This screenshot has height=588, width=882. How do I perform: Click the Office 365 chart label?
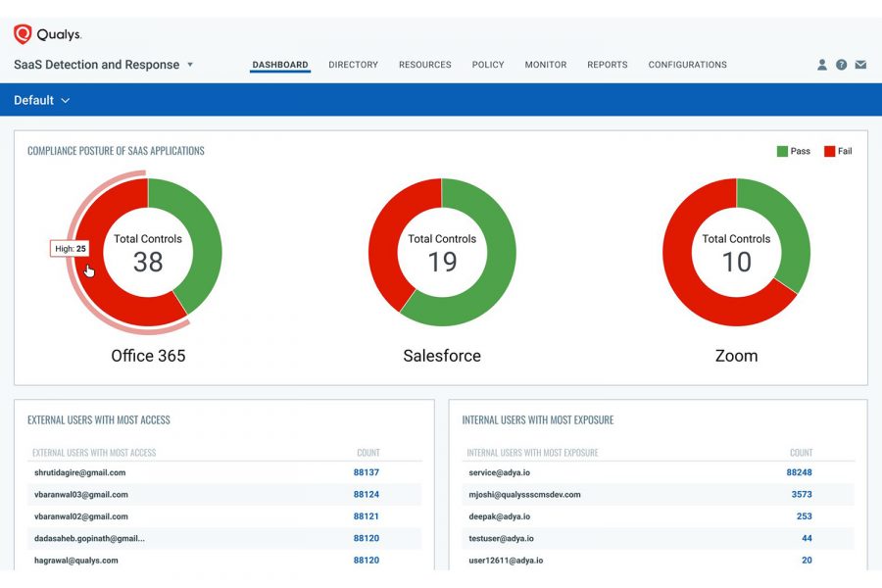pos(148,356)
